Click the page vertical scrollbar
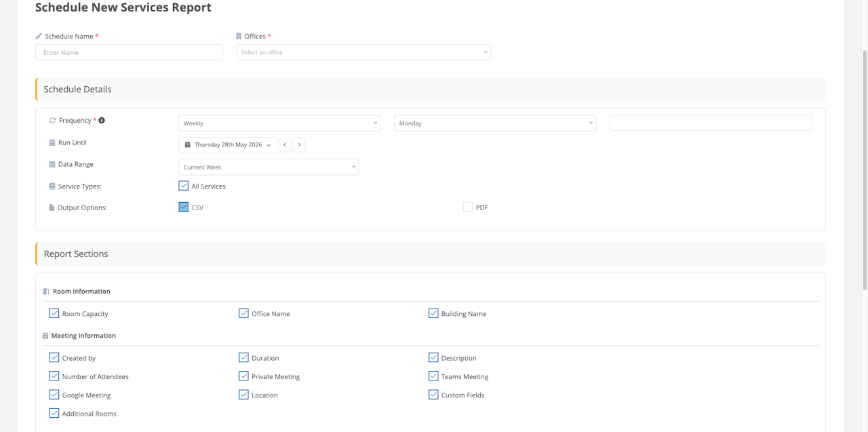Viewport: 868px width, 432px height. click(864, 170)
